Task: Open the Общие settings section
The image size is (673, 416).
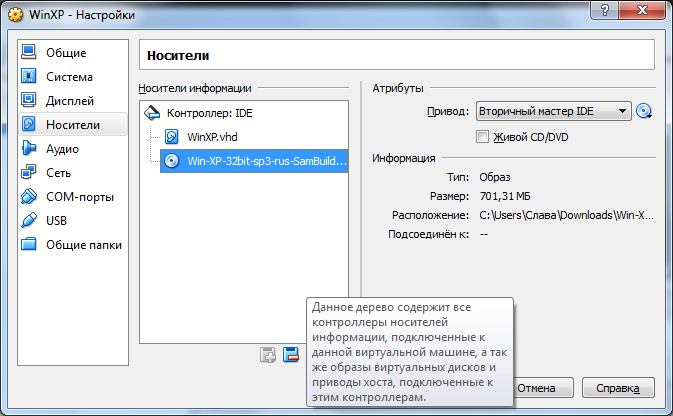Action: click(x=73, y=52)
